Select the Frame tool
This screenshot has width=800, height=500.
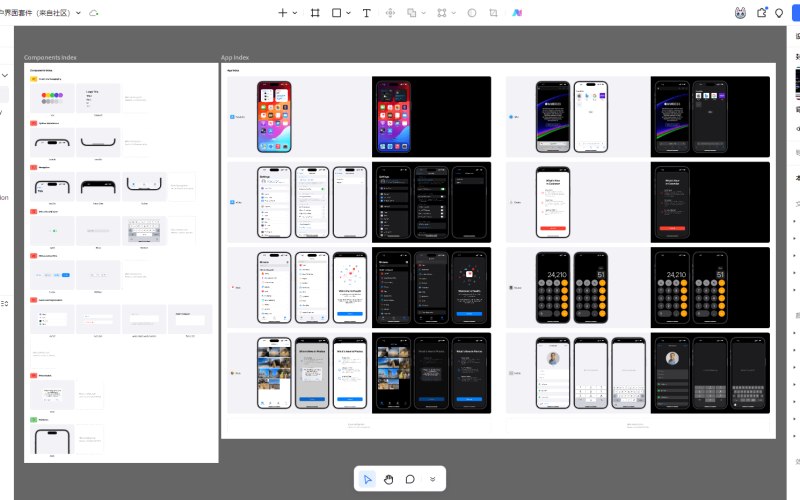[315, 13]
